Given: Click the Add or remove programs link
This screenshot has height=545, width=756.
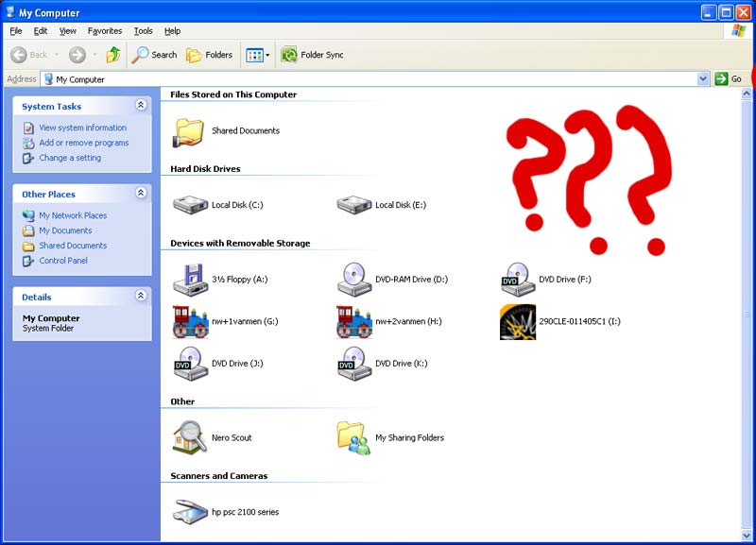Looking at the screenshot, I should click(x=84, y=143).
